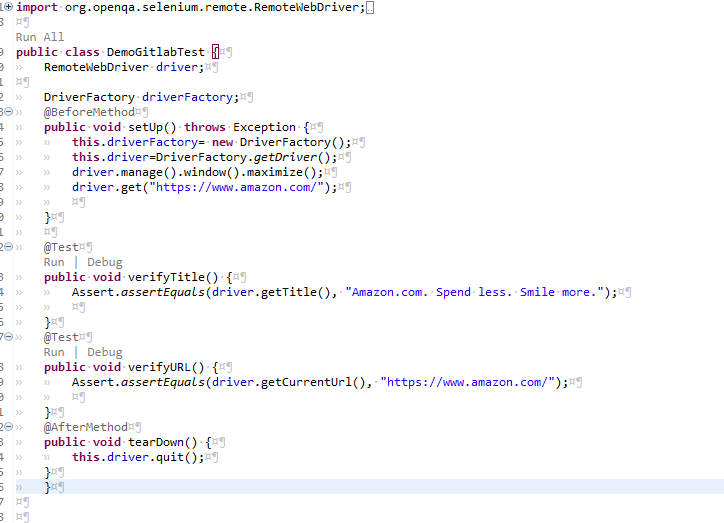Click the verifyURL method name
The height and width of the screenshot is (523, 724).
pyautogui.click(x=159, y=367)
